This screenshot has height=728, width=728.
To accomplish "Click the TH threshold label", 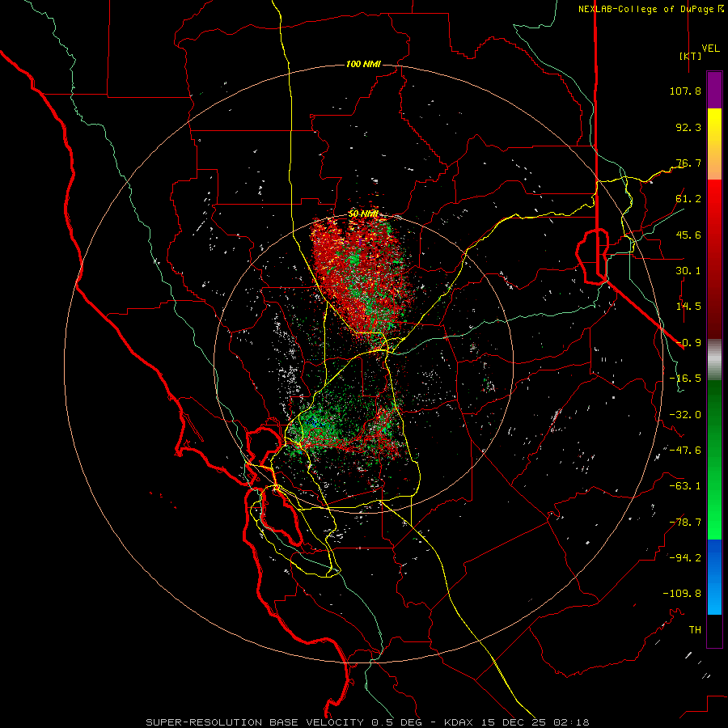I will (695, 630).
